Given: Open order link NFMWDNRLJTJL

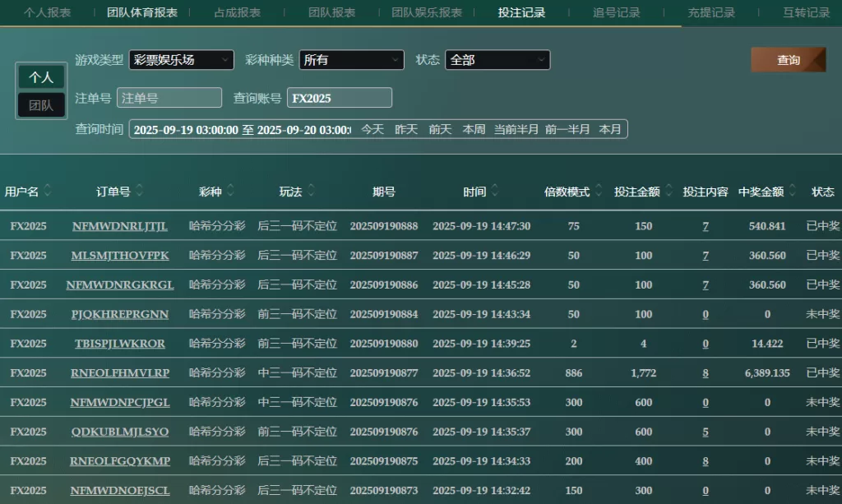Looking at the screenshot, I should click(120, 226).
